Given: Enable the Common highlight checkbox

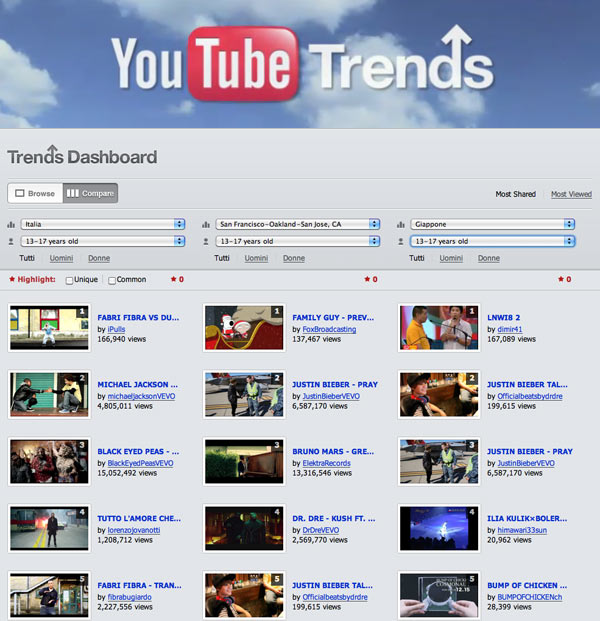Looking at the screenshot, I should point(112,280).
